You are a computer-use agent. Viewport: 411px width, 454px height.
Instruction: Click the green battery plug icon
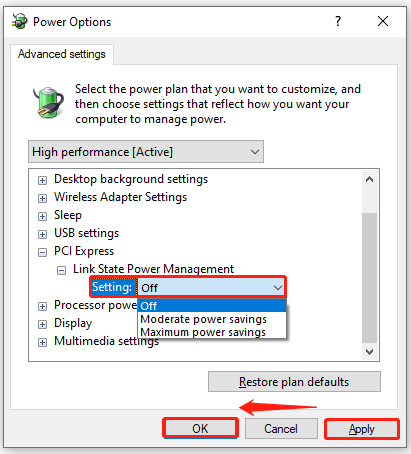(49, 102)
